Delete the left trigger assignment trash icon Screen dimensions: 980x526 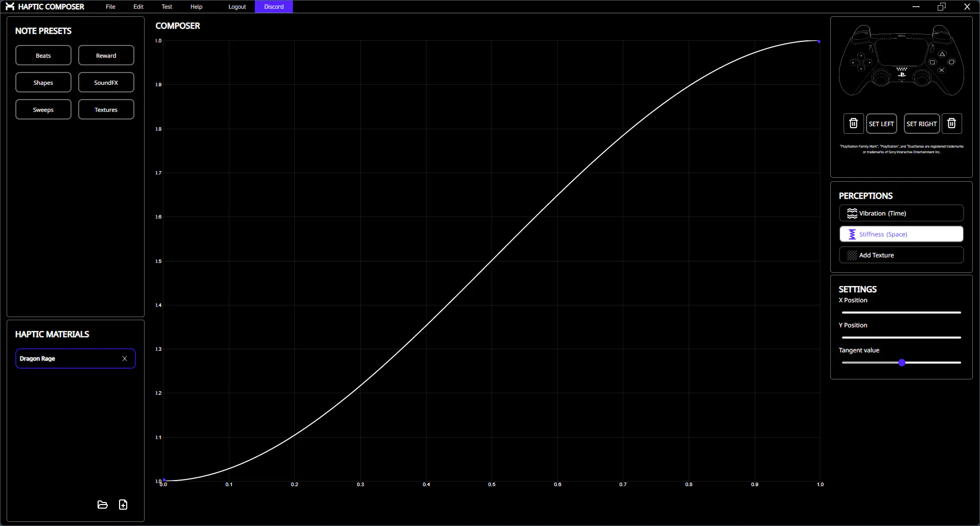[x=853, y=124]
